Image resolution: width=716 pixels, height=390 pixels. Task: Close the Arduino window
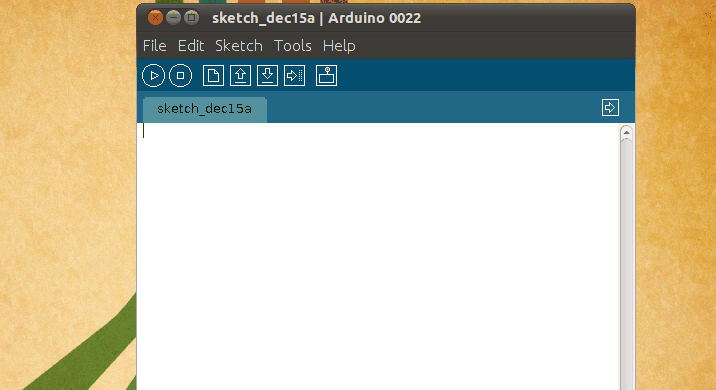tap(155, 18)
